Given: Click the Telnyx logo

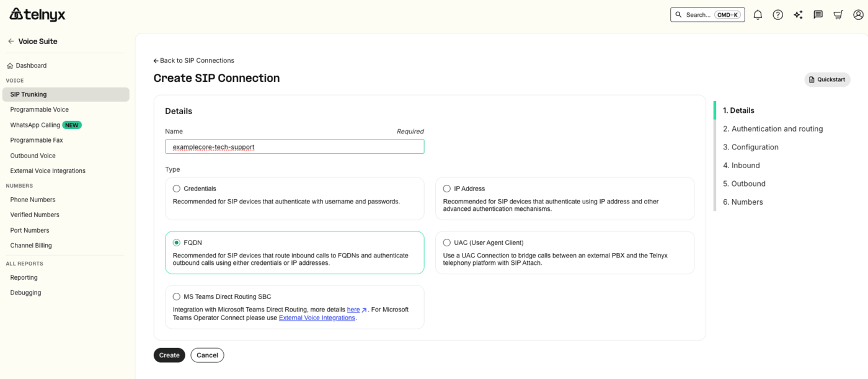Looking at the screenshot, I should pyautogui.click(x=37, y=14).
